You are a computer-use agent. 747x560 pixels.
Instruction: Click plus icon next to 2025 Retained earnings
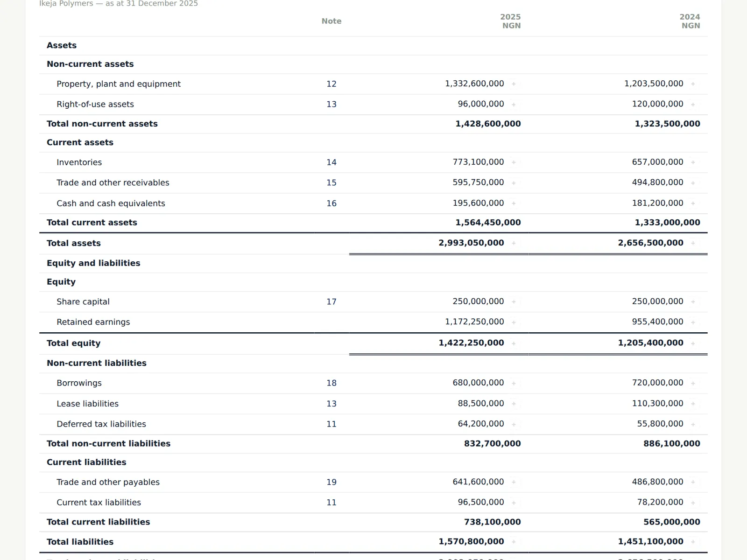tap(514, 322)
